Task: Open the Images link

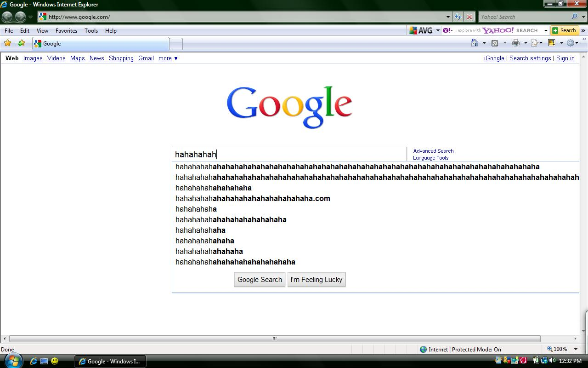Action: (33, 58)
